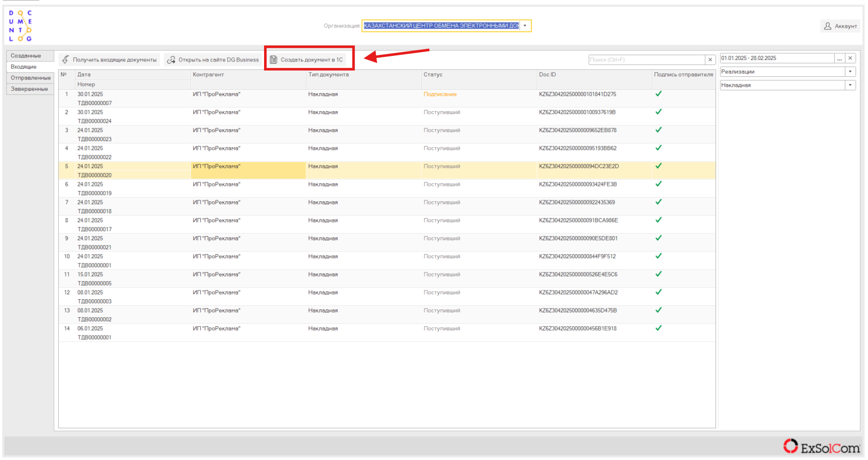The image size is (868, 460).
Task: Click the incoming documents refresh icon
Action: 66,60
